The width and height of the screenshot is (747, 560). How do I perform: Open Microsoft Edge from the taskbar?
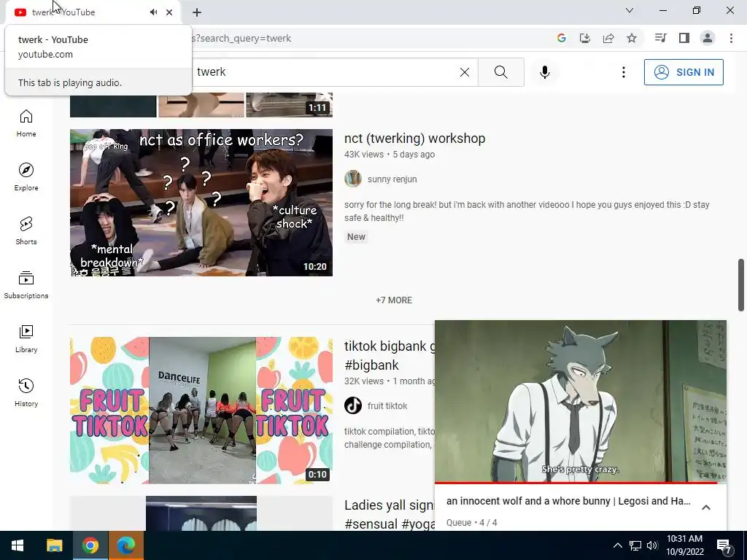point(126,545)
